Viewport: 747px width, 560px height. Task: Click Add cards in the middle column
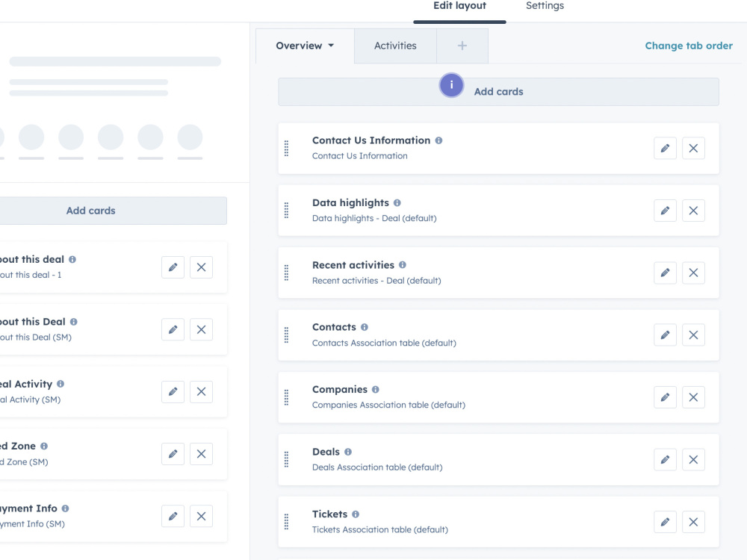(x=498, y=92)
